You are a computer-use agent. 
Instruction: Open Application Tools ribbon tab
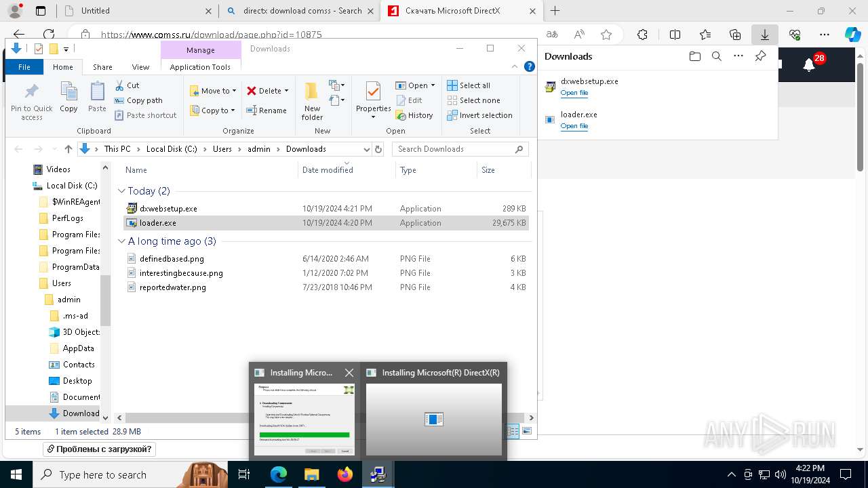tap(200, 67)
